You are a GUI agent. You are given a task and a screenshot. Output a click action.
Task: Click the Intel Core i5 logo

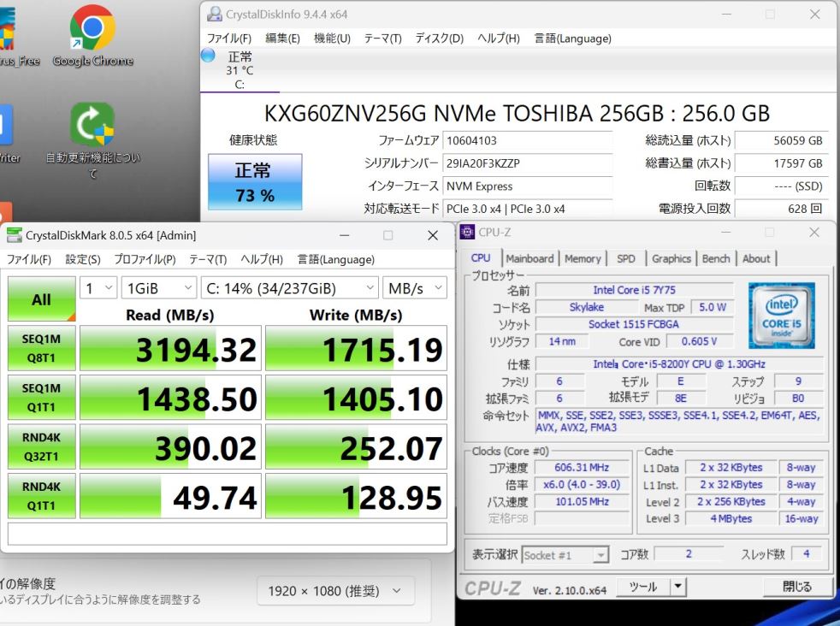[780, 314]
